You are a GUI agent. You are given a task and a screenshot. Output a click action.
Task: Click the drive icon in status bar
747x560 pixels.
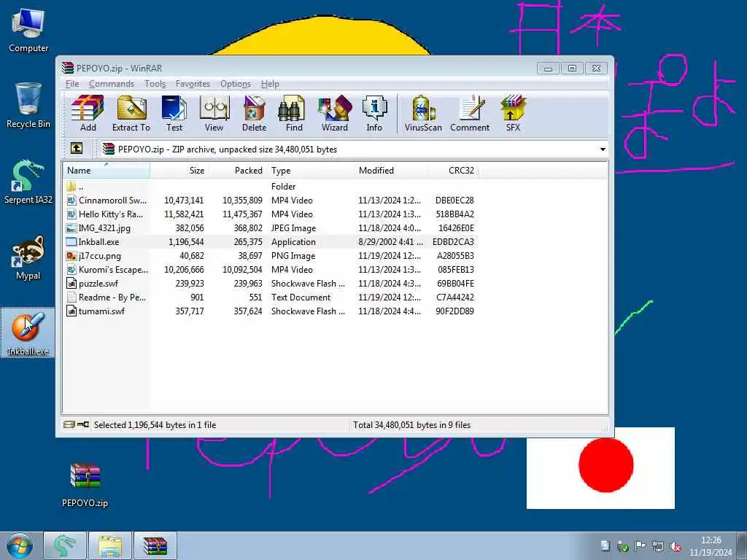[69, 424]
